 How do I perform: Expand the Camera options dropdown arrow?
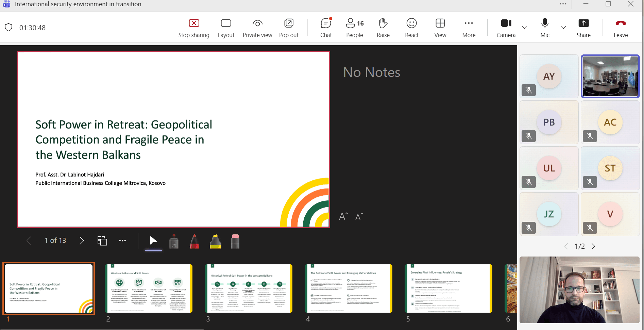pyautogui.click(x=525, y=28)
